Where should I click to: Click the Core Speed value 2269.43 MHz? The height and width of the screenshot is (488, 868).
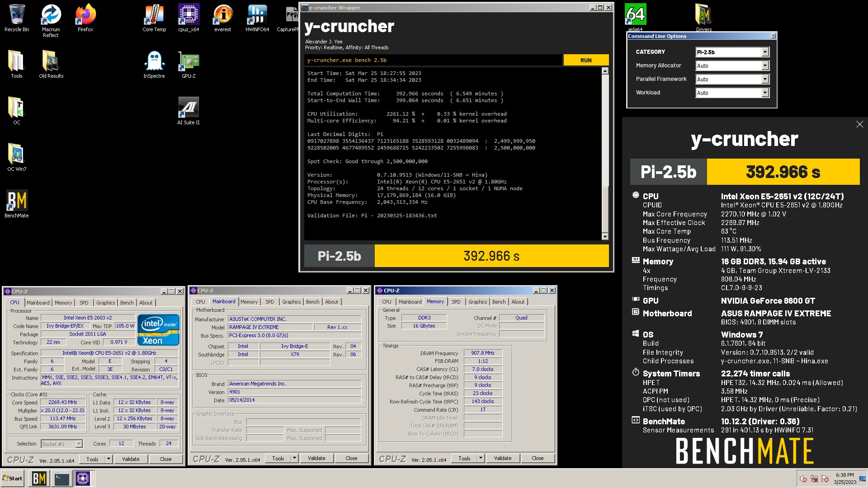pos(63,402)
